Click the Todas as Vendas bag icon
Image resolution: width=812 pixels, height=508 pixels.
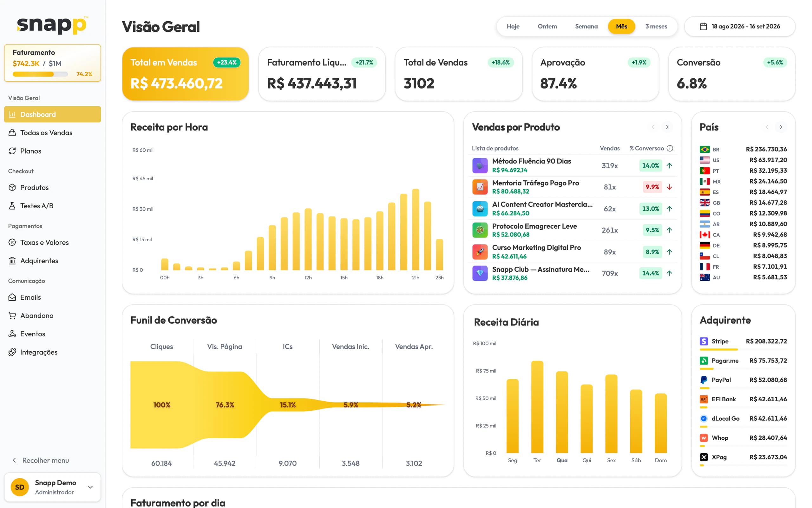tap(12, 133)
